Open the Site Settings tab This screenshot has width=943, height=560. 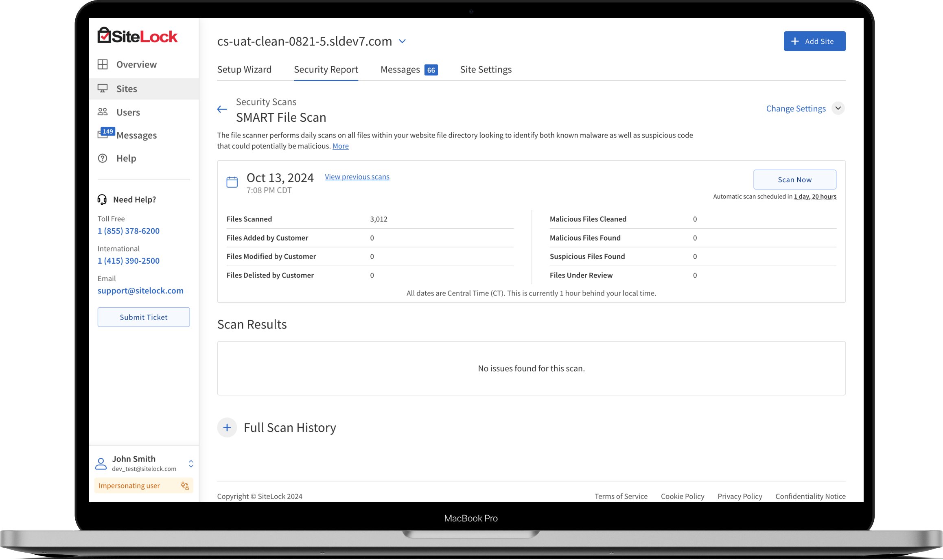(x=486, y=70)
